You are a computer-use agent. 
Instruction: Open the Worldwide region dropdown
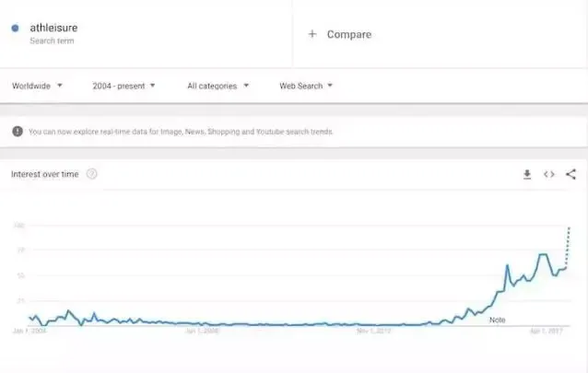(37, 86)
